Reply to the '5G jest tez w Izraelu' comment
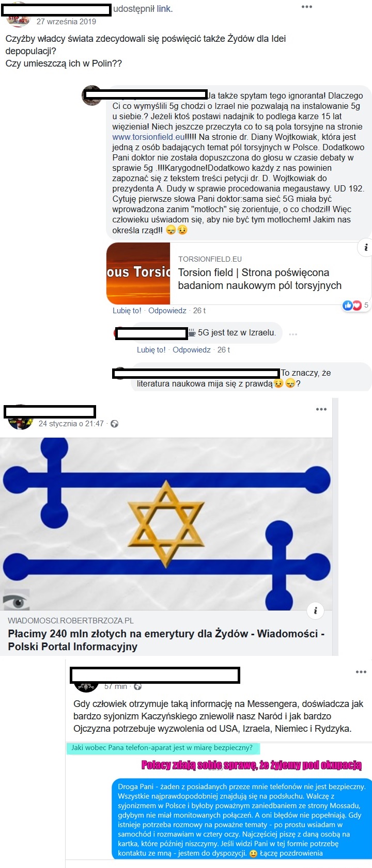The width and height of the screenshot is (372, 868). click(x=192, y=350)
